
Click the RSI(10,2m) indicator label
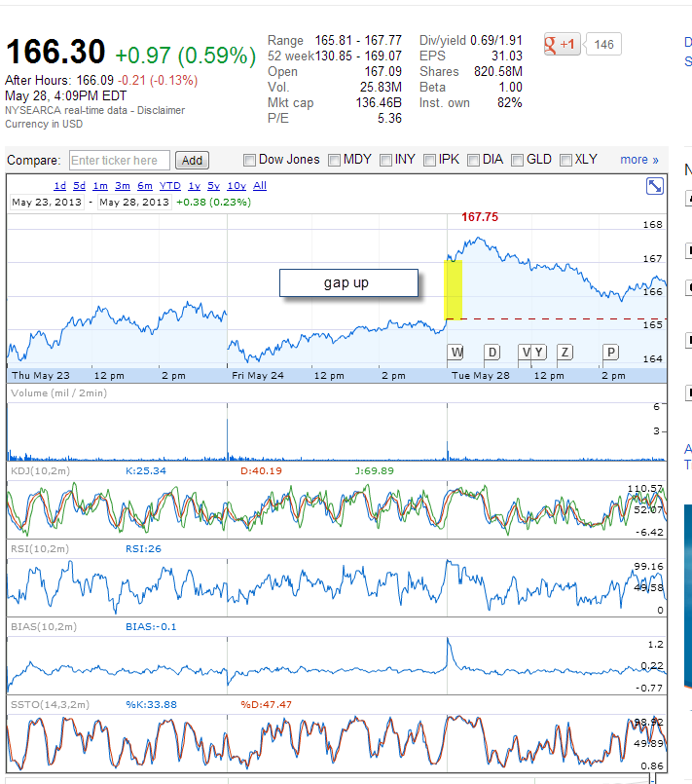pyautogui.click(x=40, y=549)
